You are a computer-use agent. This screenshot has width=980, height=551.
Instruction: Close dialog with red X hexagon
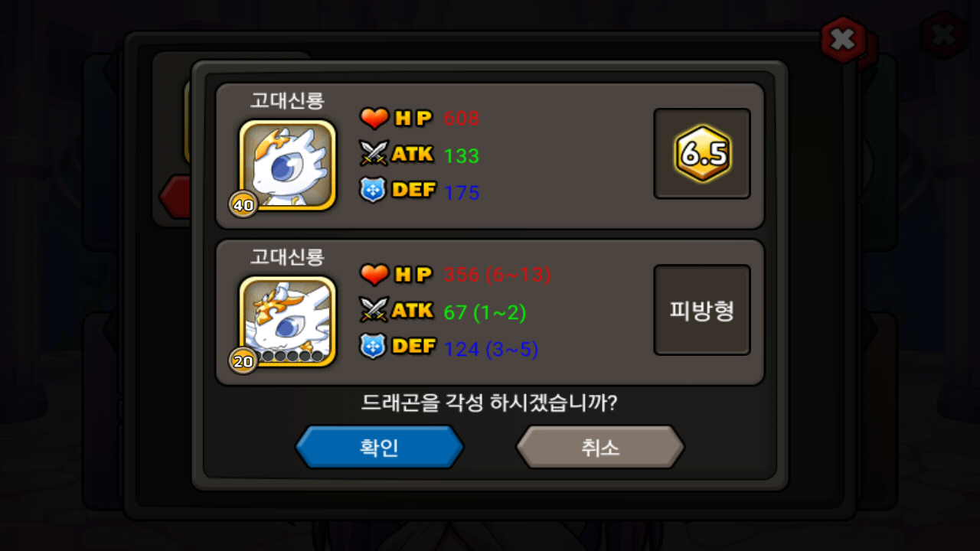(843, 40)
